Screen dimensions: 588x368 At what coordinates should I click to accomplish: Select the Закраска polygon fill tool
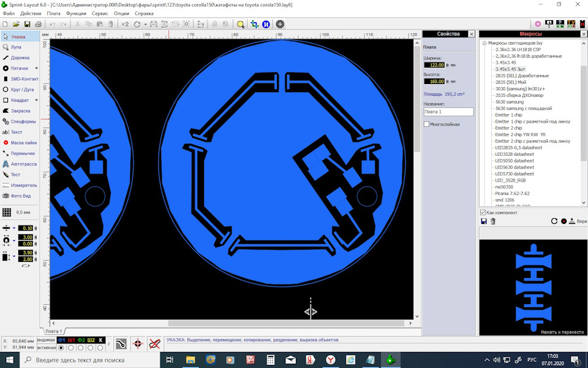pos(20,111)
